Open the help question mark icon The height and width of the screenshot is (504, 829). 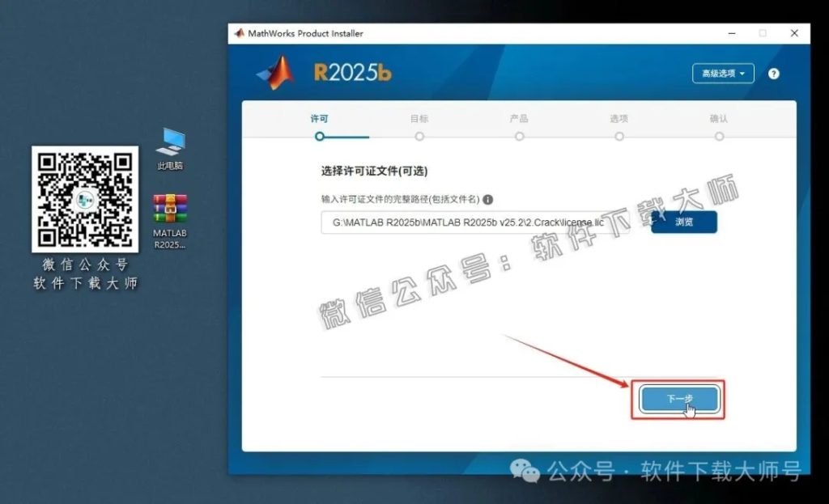point(774,74)
